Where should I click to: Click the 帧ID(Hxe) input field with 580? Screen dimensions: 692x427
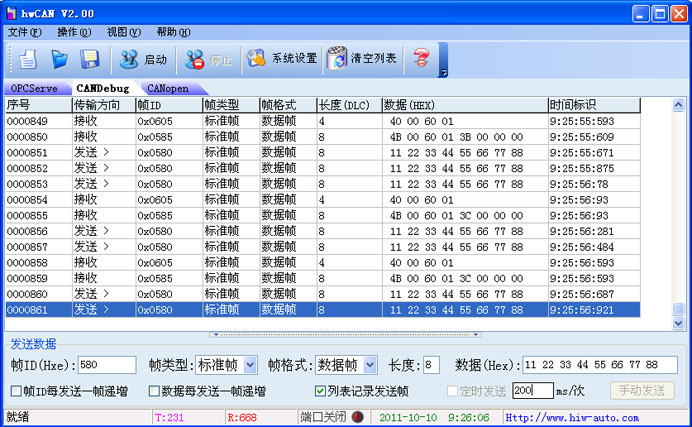pos(107,365)
